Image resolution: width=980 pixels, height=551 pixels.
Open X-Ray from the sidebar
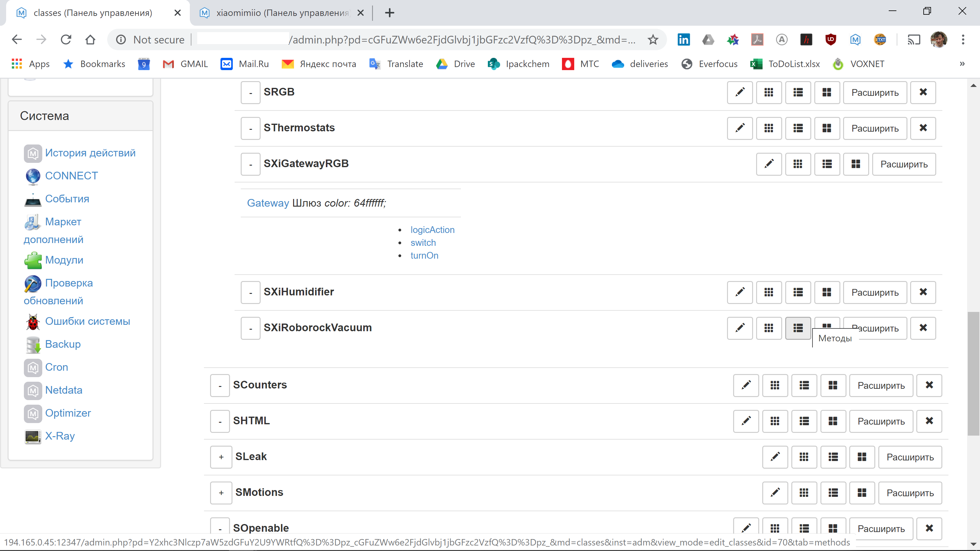[x=60, y=436]
